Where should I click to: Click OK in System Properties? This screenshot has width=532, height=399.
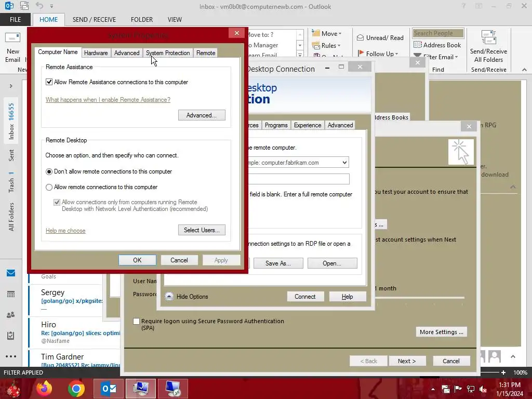coord(137,260)
